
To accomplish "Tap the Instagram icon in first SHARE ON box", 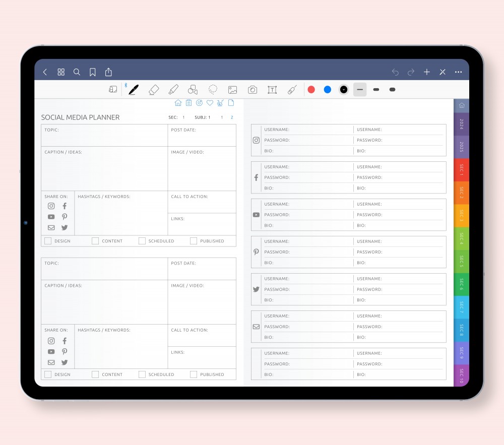I will click(x=51, y=206).
